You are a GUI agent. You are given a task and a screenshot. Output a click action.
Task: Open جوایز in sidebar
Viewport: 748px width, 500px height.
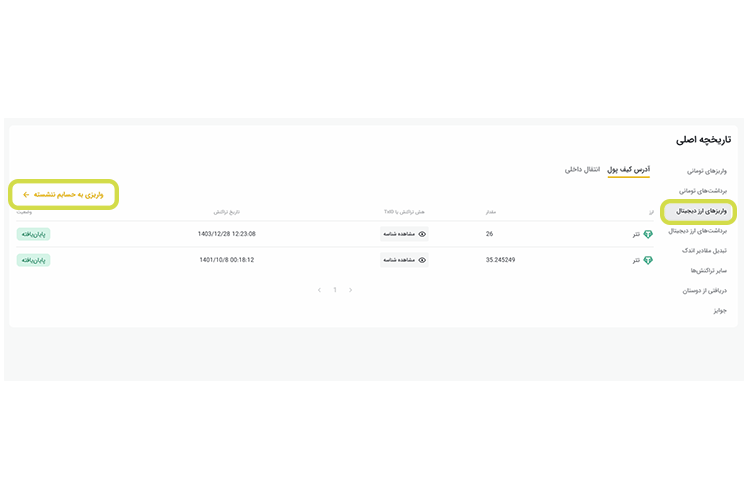pos(720,310)
